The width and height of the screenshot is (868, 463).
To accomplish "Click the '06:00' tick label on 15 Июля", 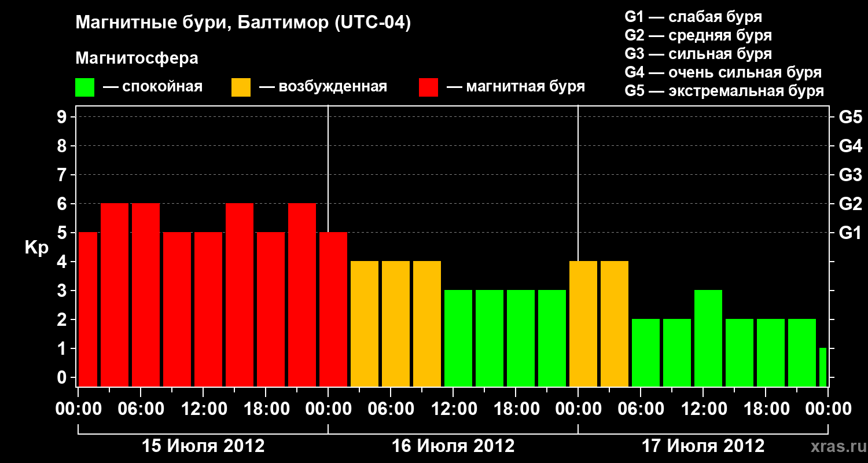I will click(141, 409).
